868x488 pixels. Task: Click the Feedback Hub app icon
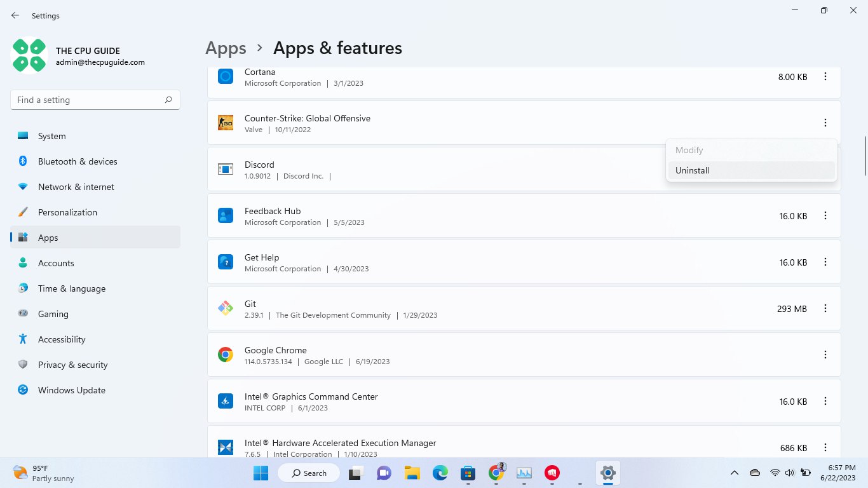(x=226, y=215)
